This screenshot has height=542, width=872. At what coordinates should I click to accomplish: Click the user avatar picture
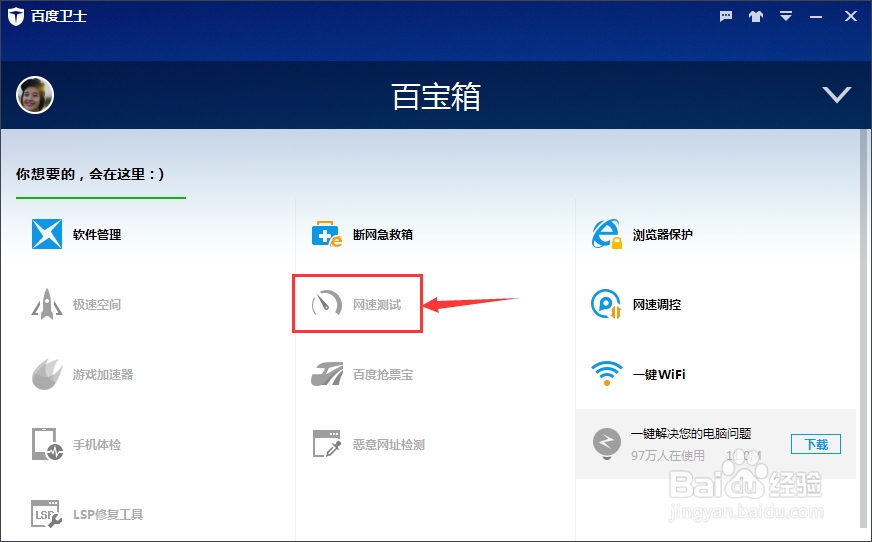(x=34, y=95)
